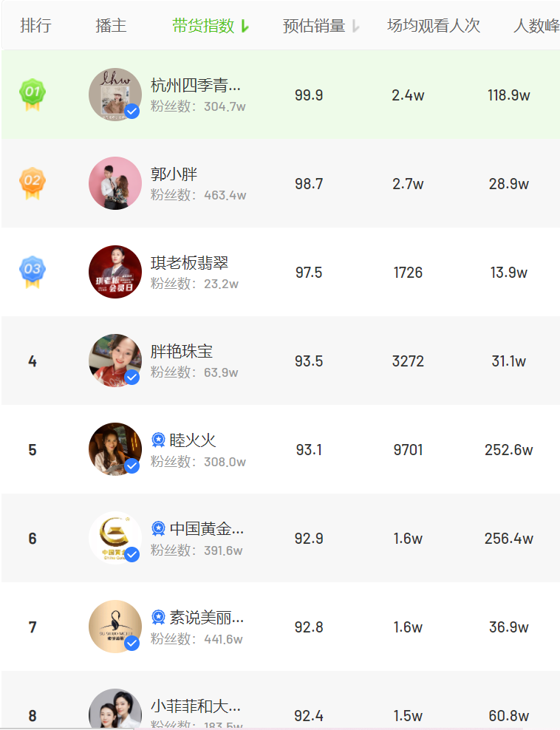
Task: Open 胖艳珠宝 streamer name link
Action: pos(182,351)
